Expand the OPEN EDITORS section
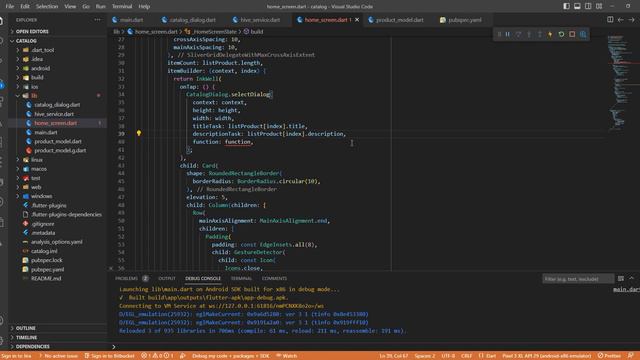The width and height of the screenshot is (640, 360). [32, 31]
